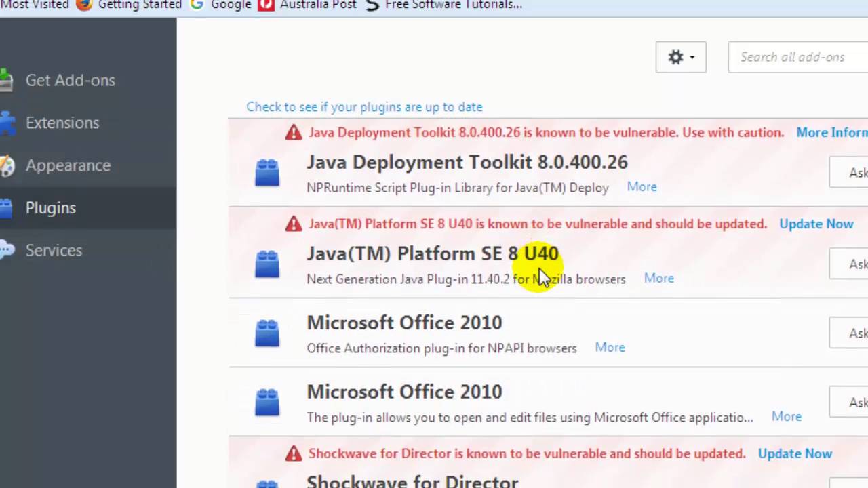Viewport: 868px width, 488px height.
Task: Open the Java Deployment Toolkit activation dropdown
Action: [x=849, y=173]
